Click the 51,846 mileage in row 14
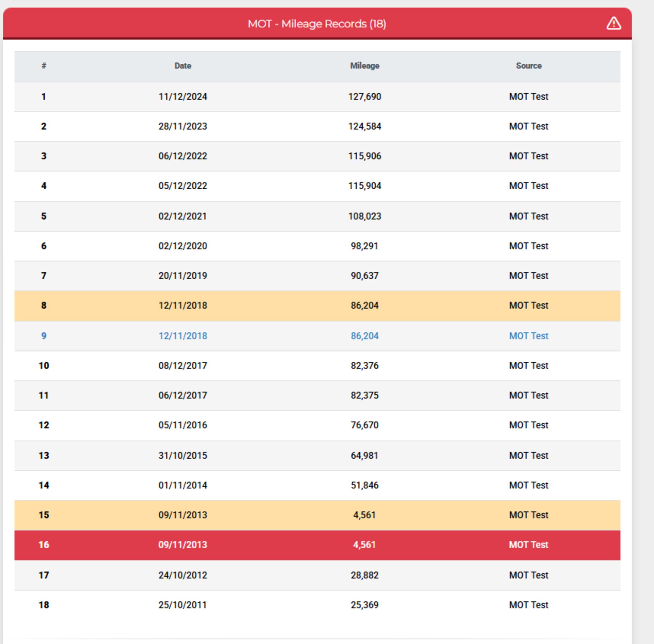 tap(364, 485)
